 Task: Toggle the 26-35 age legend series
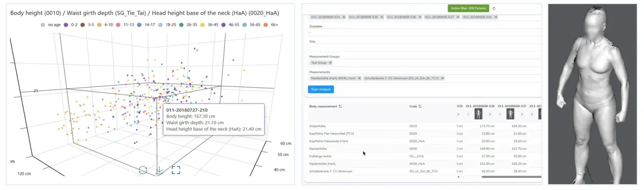[x=188, y=25]
